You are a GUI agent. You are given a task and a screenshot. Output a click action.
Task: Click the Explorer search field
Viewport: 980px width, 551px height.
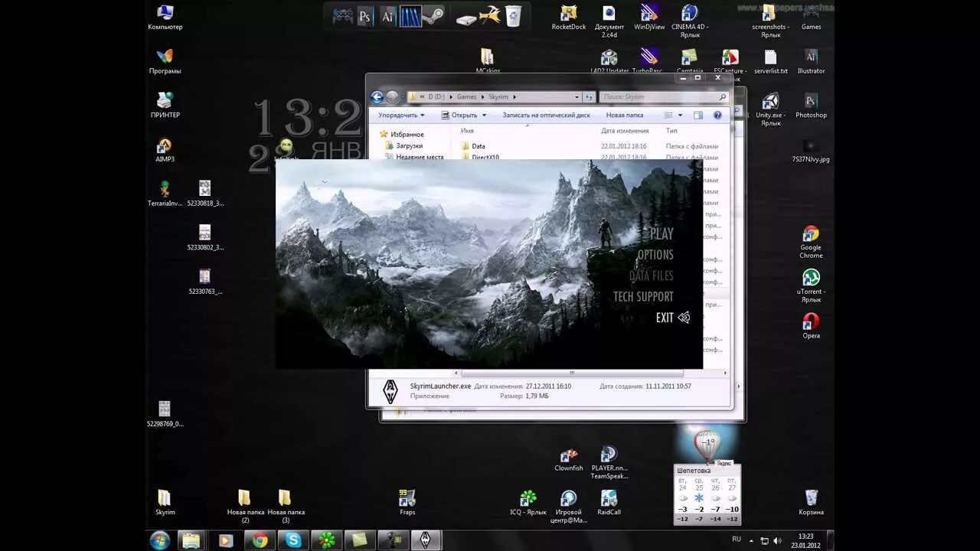pyautogui.click(x=663, y=97)
